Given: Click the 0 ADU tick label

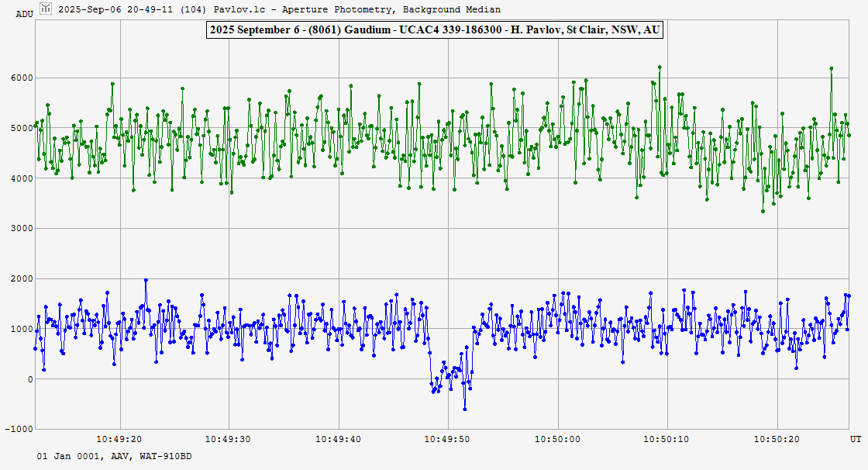Looking at the screenshot, I should tap(29, 379).
